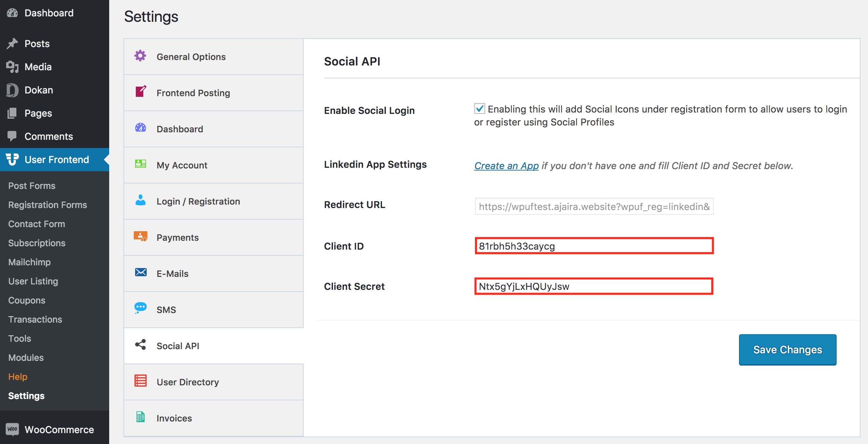Click the Client ID input field
Viewport: 868px width, 444px height.
click(594, 246)
